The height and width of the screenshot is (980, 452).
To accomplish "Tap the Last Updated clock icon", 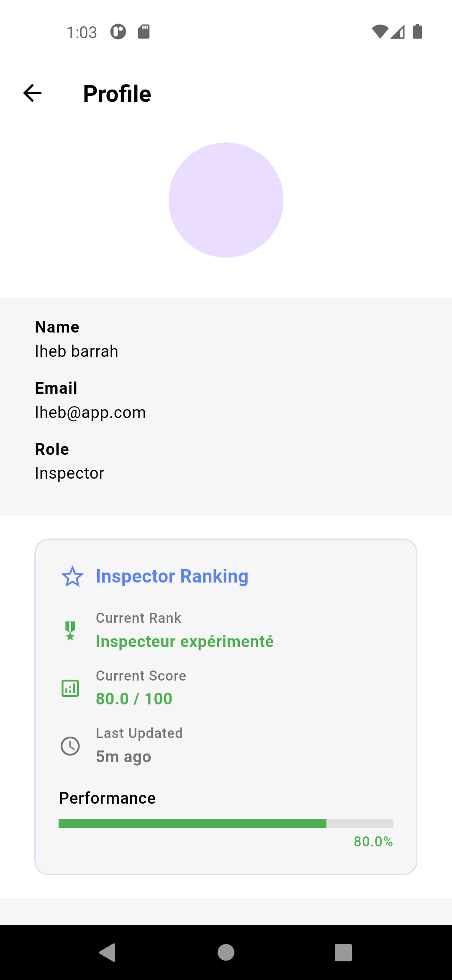I will click(70, 746).
